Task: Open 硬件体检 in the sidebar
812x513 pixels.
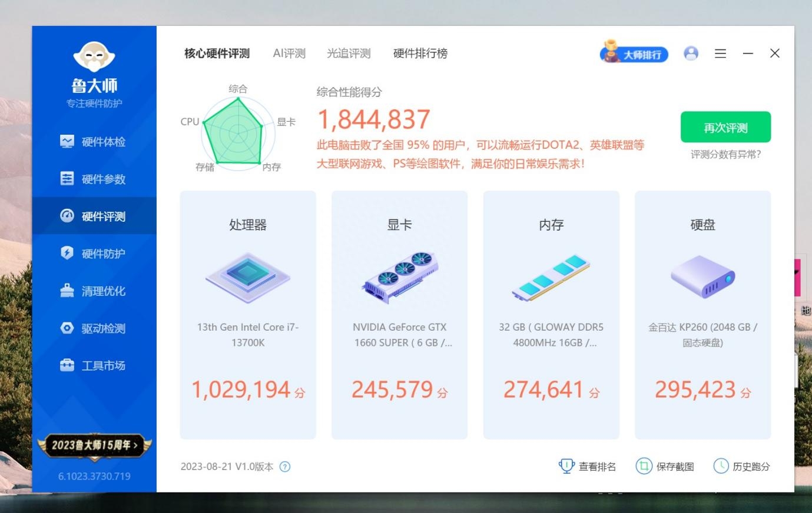Action: (94, 142)
